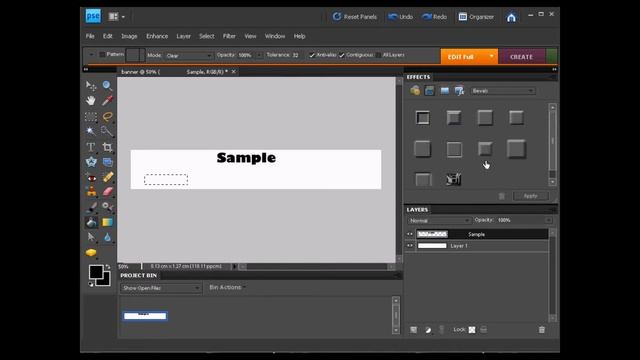Toggle the All Layers checkbox

[x=378, y=55]
